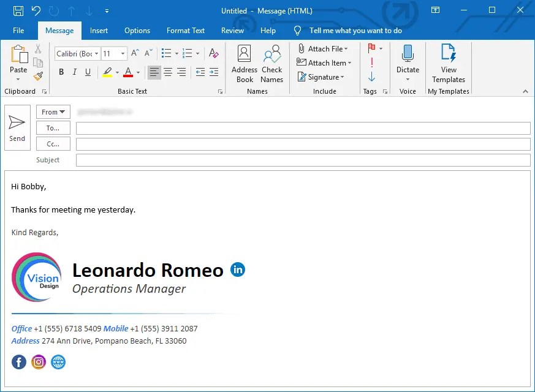Open View Templates
The width and height of the screenshot is (535, 392).
coord(448,63)
